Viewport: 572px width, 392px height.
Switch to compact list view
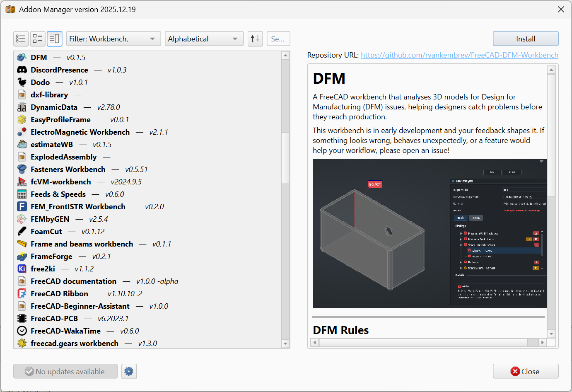pos(21,39)
